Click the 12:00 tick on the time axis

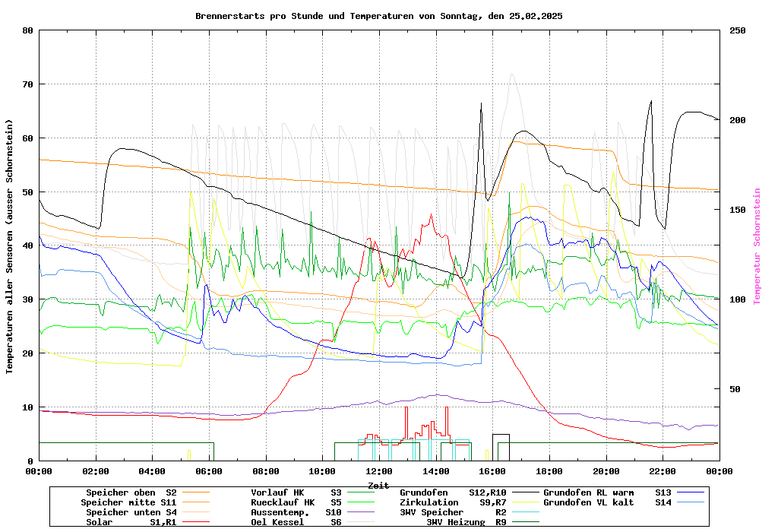click(x=378, y=471)
